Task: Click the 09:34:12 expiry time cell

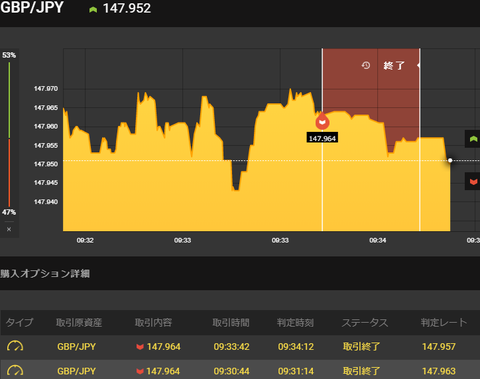Action: point(296,347)
